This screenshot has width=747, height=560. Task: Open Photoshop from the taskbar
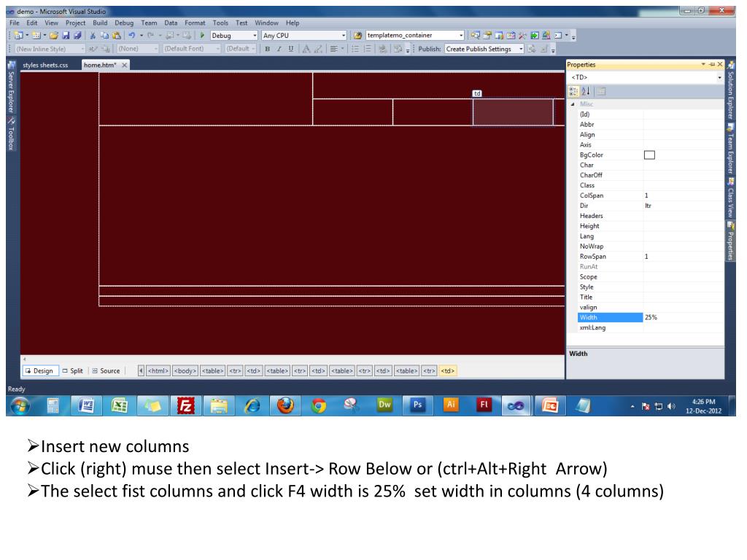click(418, 405)
